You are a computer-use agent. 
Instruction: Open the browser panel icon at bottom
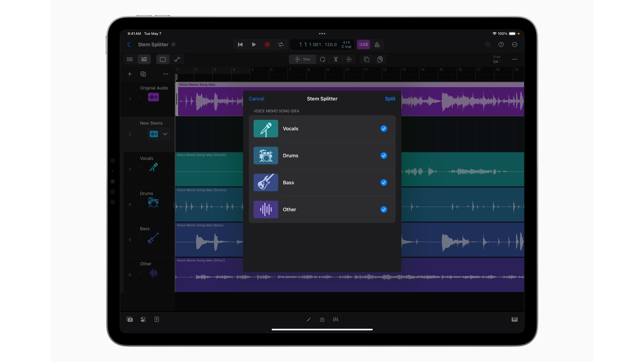click(x=130, y=320)
